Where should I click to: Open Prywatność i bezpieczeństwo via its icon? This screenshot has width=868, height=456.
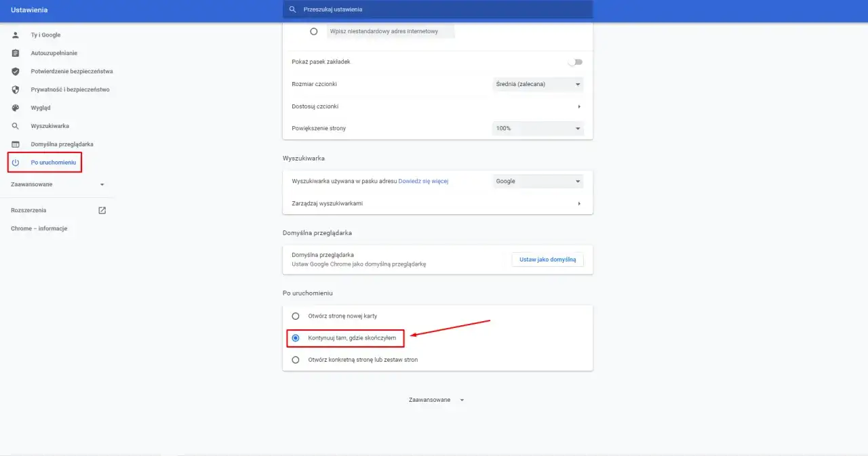(15, 89)
